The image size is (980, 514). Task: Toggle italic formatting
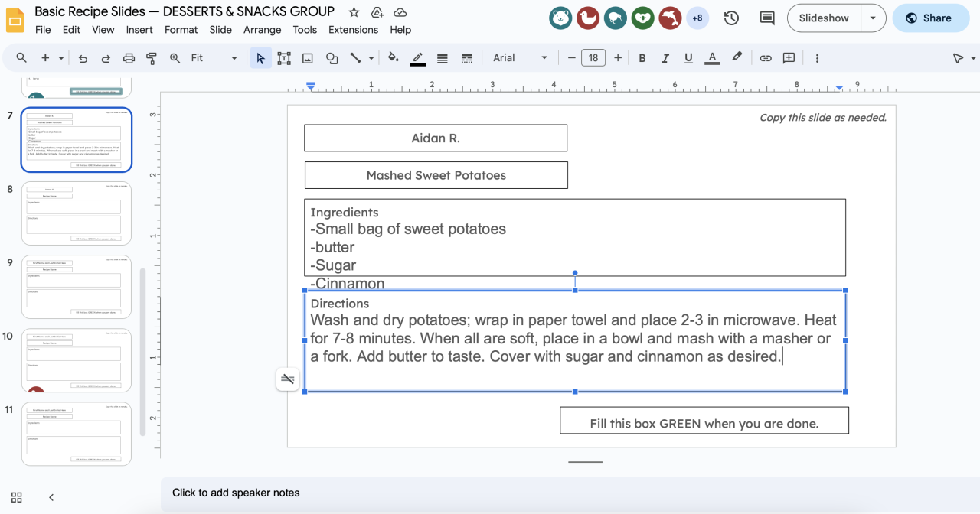665,58
